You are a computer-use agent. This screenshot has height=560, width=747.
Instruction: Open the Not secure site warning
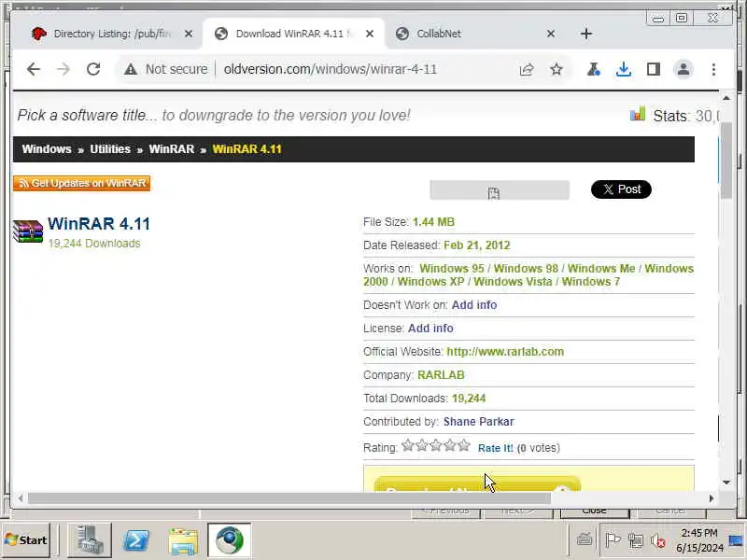(166, 69)
